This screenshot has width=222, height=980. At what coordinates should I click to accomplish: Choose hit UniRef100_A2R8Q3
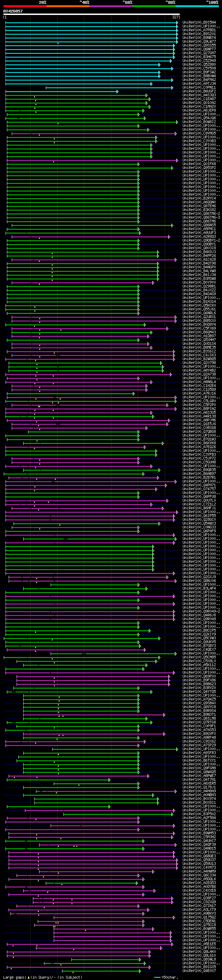coord(199,237)
